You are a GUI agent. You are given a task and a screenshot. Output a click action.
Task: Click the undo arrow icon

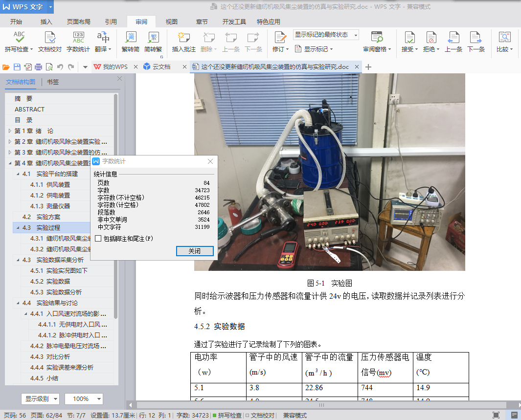pos(60,67)
